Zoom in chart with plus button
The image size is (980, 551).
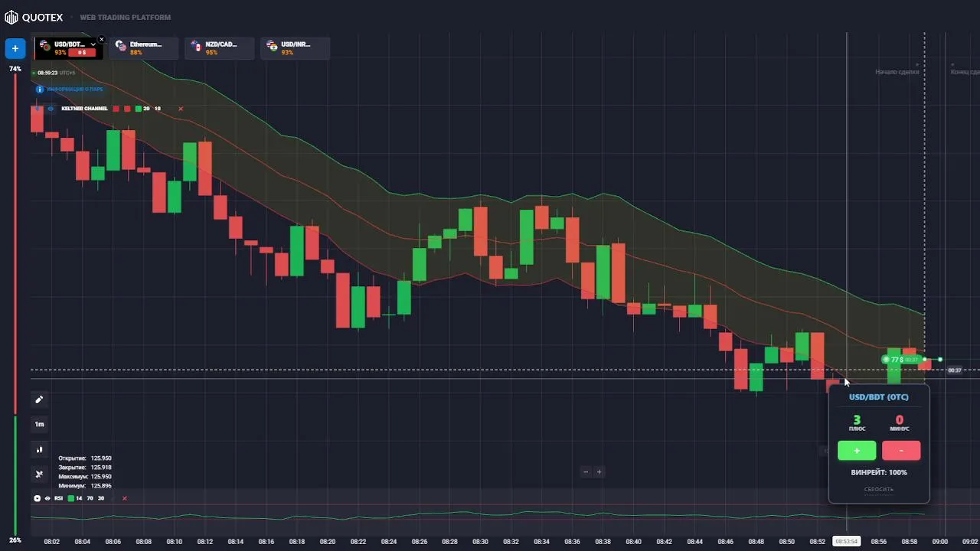click(x=599, y=471)
